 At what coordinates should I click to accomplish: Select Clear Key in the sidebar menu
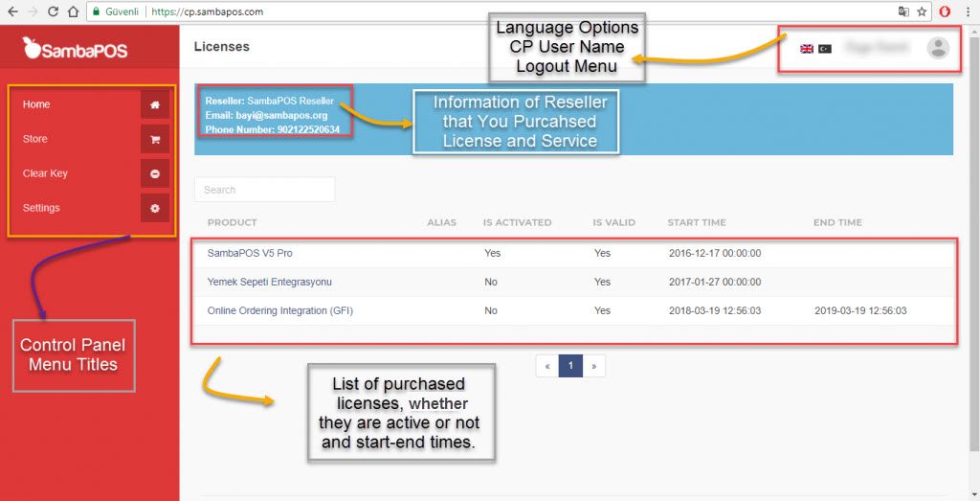click(45, 173)
